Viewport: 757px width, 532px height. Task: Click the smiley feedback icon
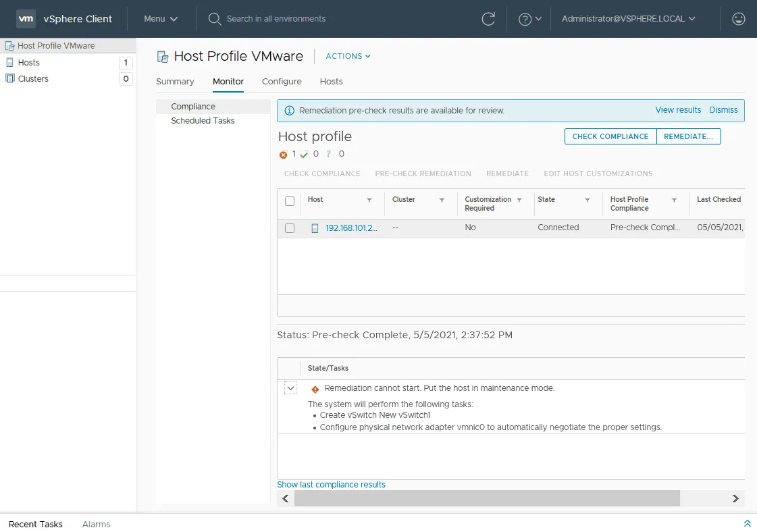(x=739, y=19)
